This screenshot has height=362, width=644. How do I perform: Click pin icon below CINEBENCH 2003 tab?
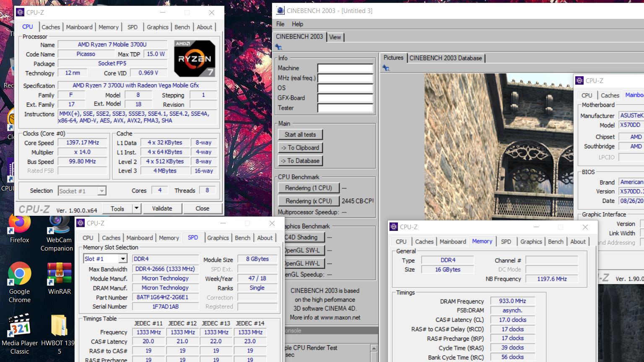coord(278,47)
